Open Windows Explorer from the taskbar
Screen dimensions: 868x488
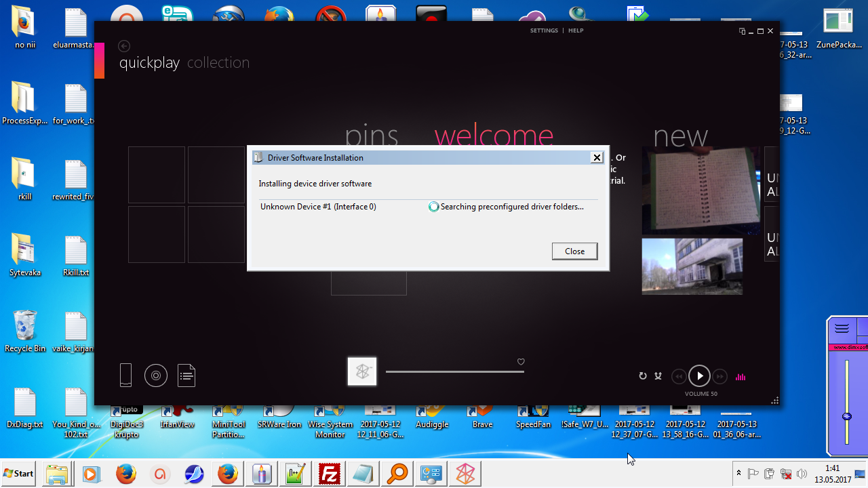57,474
